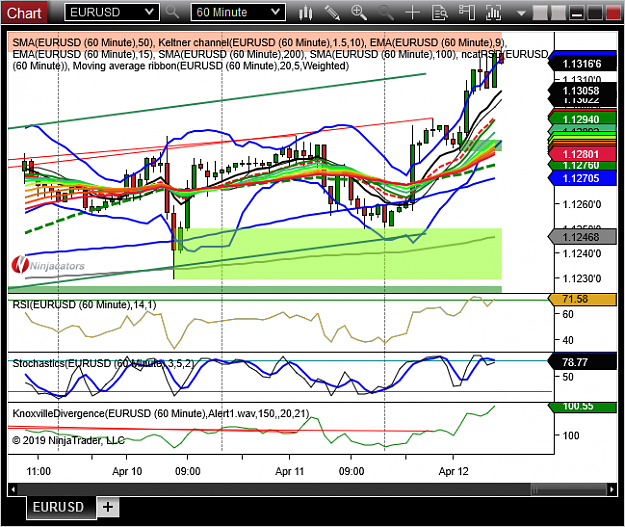Add a new tab with plus button
The height and width of the screenshot is (527, 625).
(x=108, y=507)
